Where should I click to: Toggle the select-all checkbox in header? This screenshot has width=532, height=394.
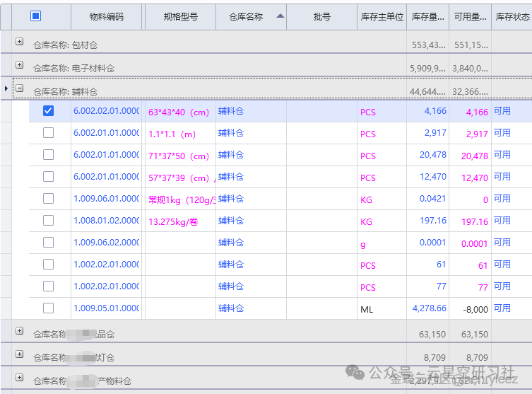[35, 16]
